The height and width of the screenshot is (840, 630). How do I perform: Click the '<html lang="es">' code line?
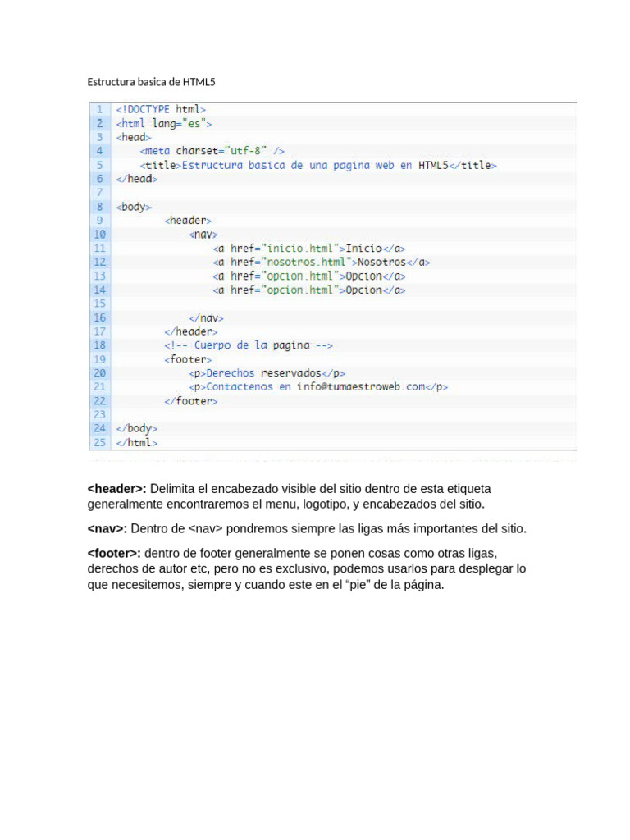coord(164,123)
